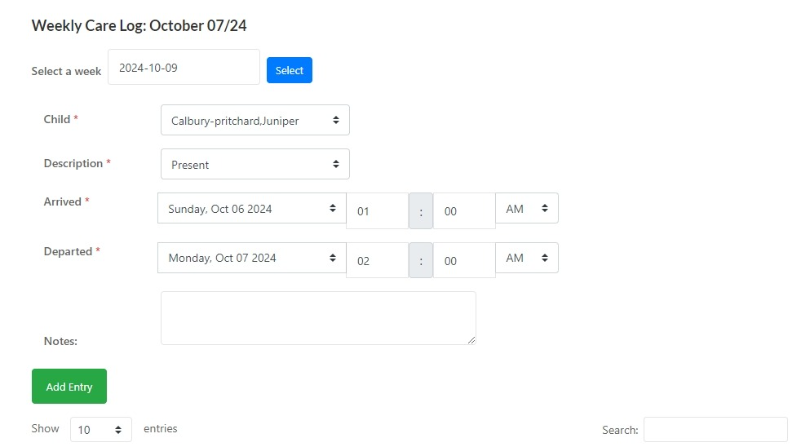The image size is (811, 447).
Task: Open the Show entries count dropdown
Action: (101, 429)
